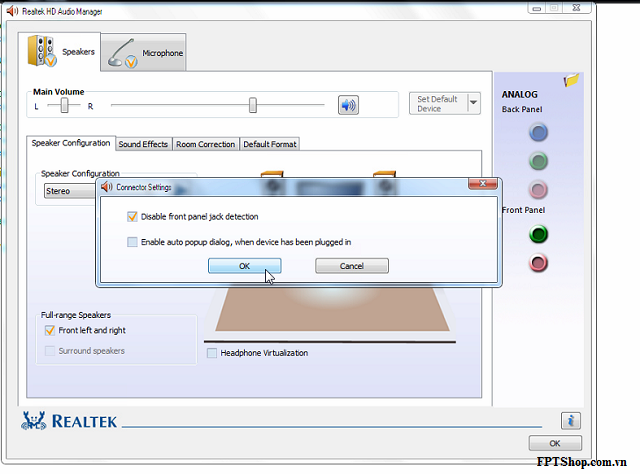
Task: Open the Stereo speaker configuration dropdown
Action: [70, 191]
